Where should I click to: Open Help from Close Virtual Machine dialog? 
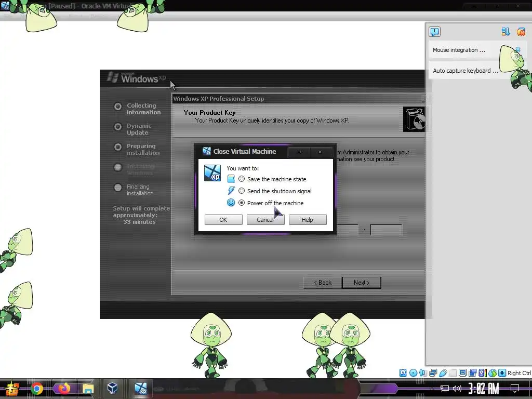click(x=308, y=220)
